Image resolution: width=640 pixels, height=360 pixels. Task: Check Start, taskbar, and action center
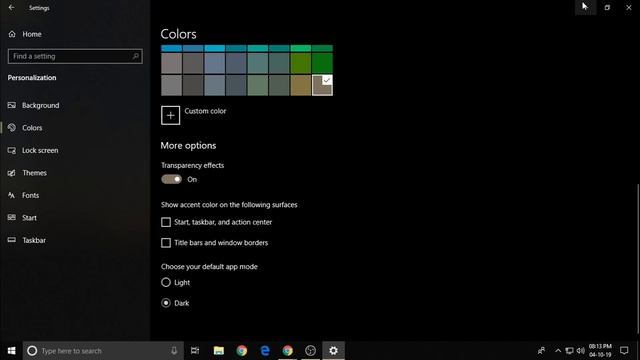(x=166, y=222)
